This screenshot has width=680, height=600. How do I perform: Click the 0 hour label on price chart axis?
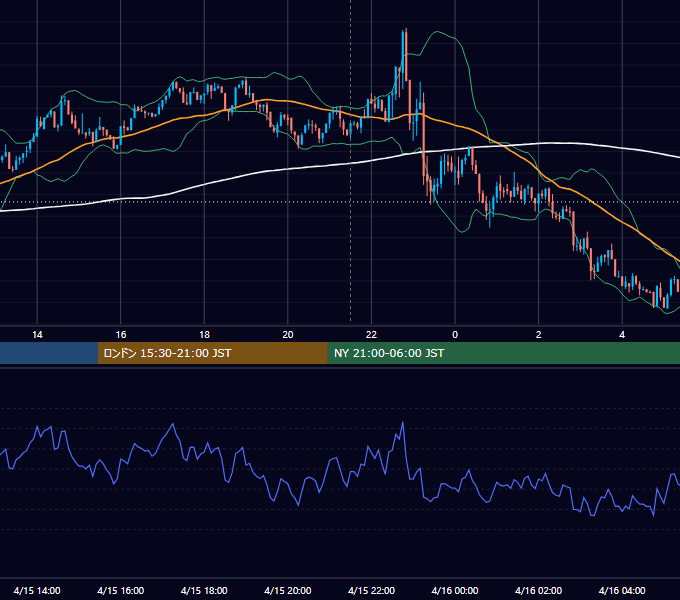[455, 335]
